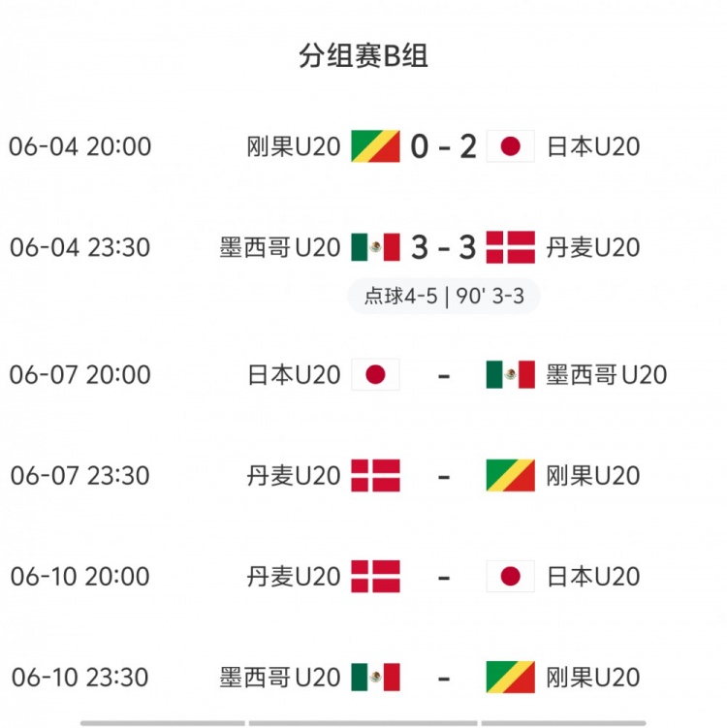The image size is (727, 728).
Task: Open 刚果U20 team in 06-04 20:00 match
Action: click(294, 146)
